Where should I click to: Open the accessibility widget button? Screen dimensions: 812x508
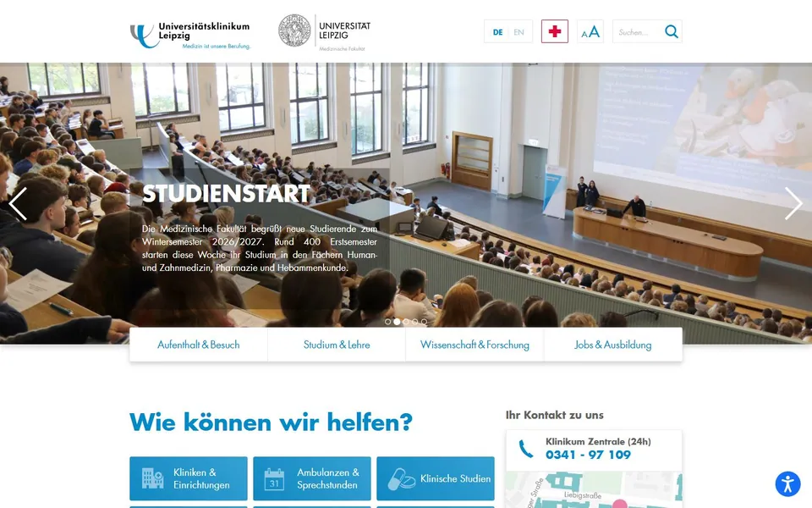click(x=787, y=484)
